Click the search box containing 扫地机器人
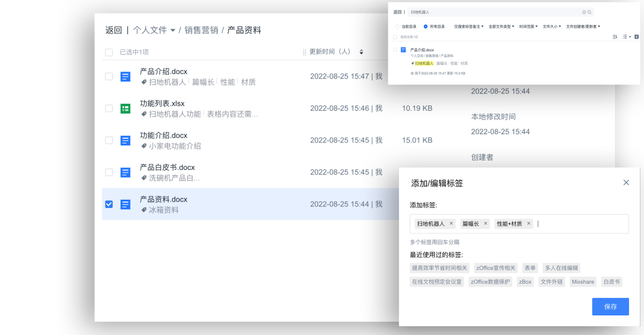Screen dimensions: 644x335 tap(500, 13)
